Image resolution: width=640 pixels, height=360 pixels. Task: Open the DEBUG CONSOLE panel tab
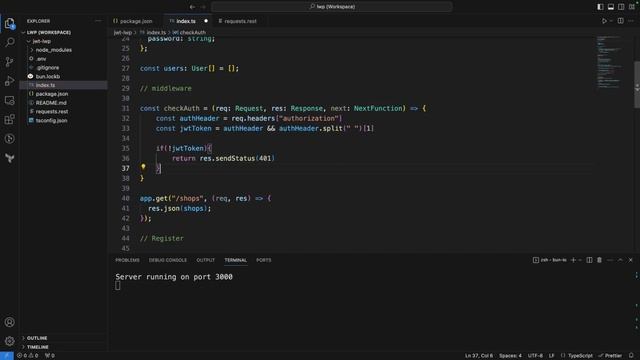(168, 260)
